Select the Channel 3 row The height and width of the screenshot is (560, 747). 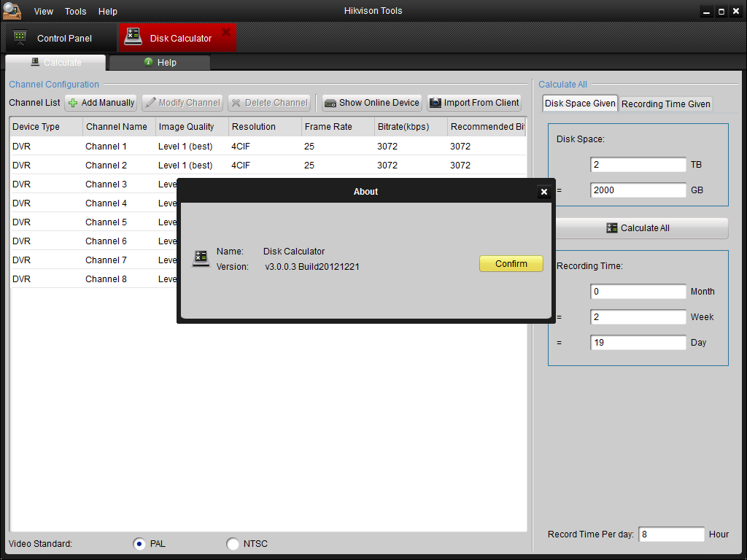[93, 184]
